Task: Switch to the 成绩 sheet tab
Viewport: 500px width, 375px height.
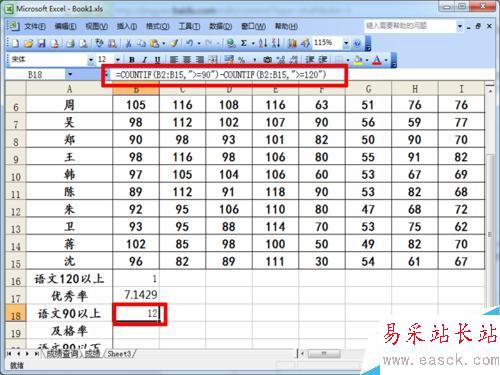Action: [x=92, y=354]
